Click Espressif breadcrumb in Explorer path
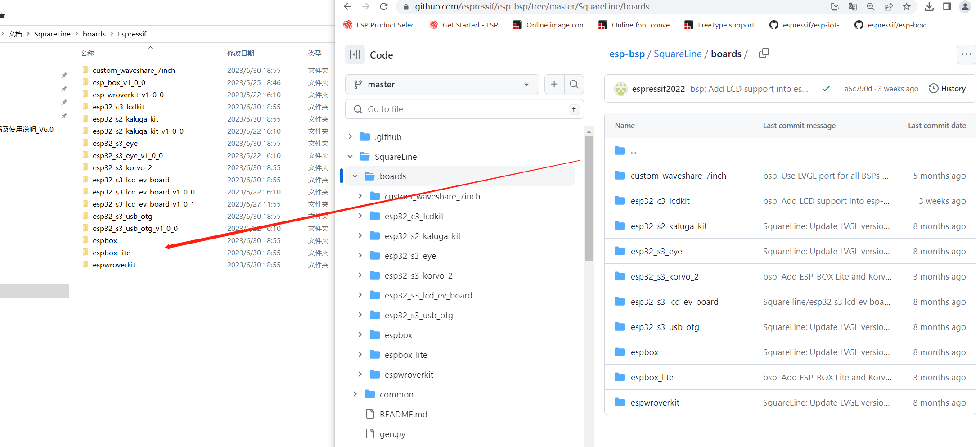The width and height of the screenshot is (980, 447). pos(132,34)
